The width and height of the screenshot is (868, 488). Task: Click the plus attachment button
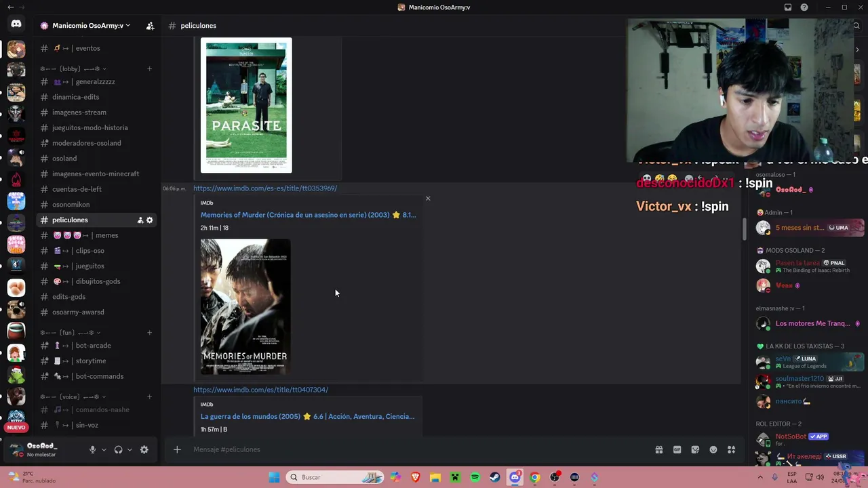177,449
